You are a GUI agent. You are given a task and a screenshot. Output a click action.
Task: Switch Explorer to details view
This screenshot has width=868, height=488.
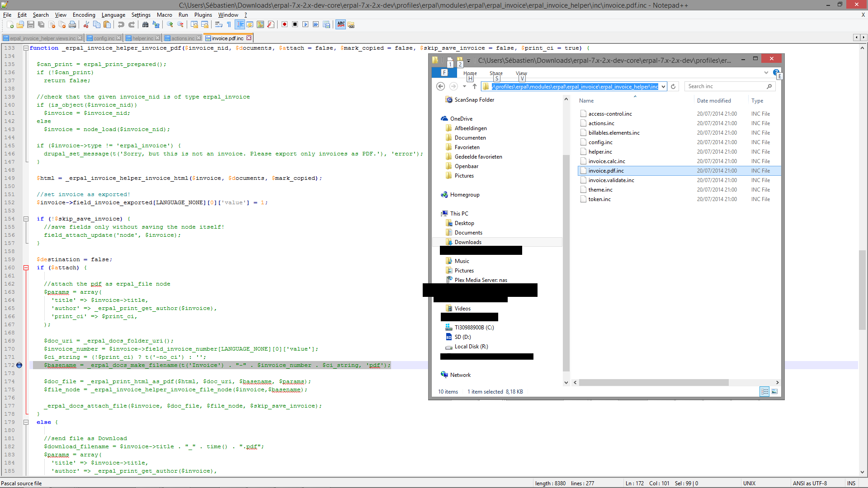[764, 392]
